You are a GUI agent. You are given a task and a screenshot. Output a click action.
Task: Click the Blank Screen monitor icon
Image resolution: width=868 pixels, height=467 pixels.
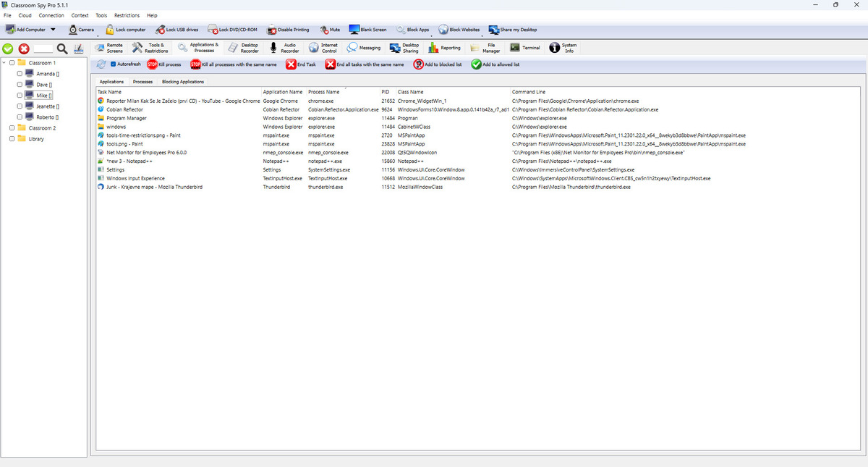[x=354, y=30]
